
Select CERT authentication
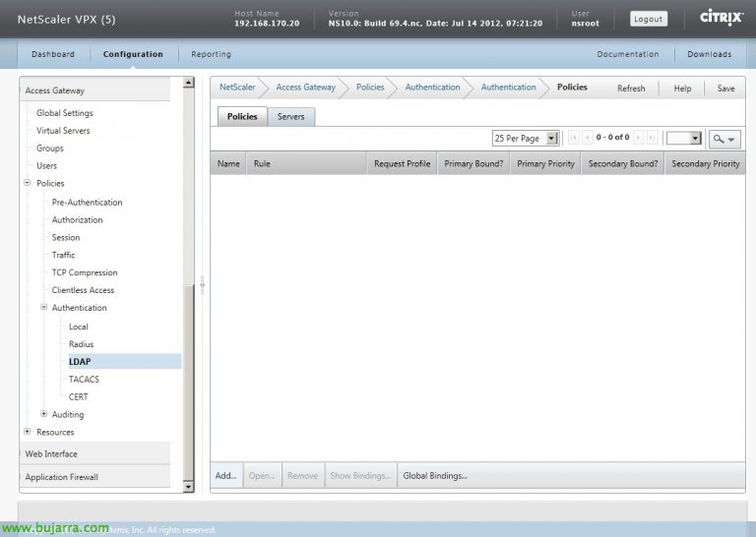[79, 397]
